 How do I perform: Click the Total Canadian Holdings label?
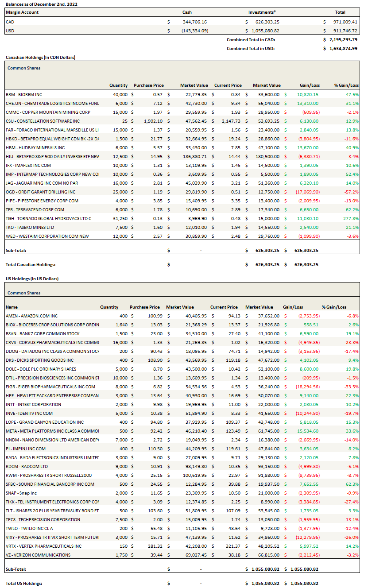tap(30, 264)
